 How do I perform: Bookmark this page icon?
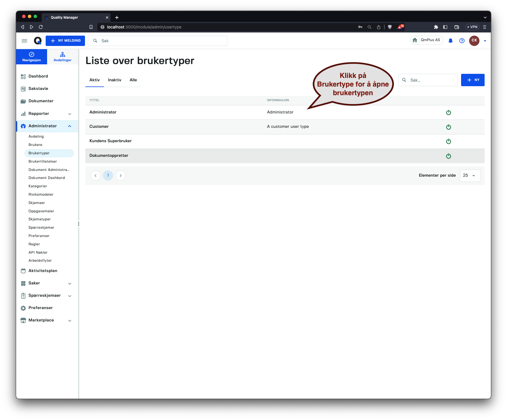tap(91, 27)
